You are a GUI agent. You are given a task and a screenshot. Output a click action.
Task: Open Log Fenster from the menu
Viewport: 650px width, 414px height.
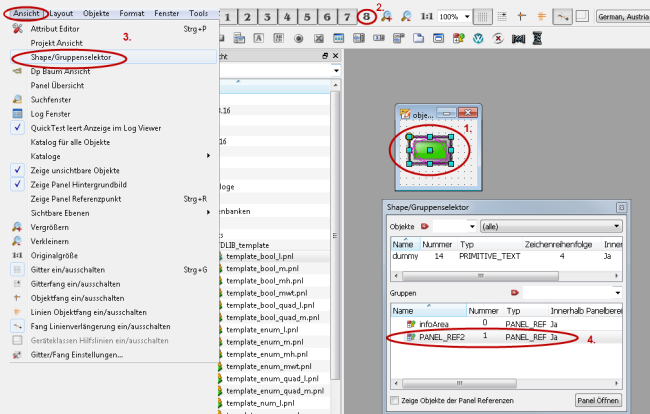click(52, 114)
